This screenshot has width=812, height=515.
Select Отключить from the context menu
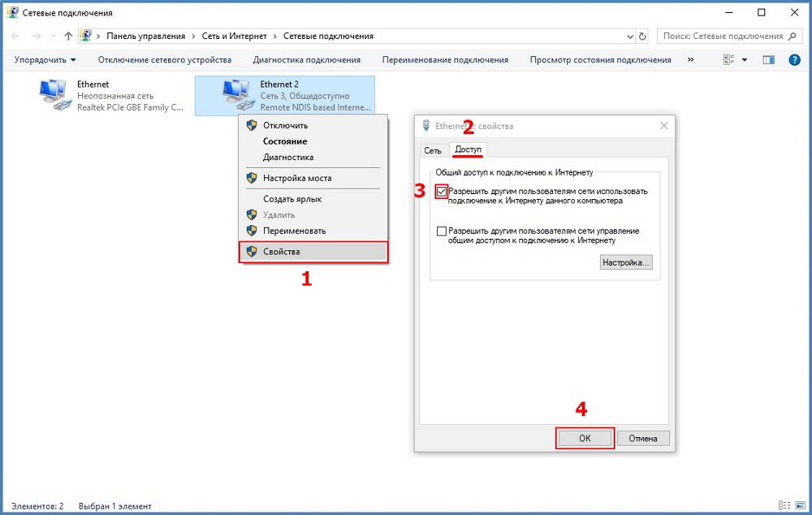285,126
